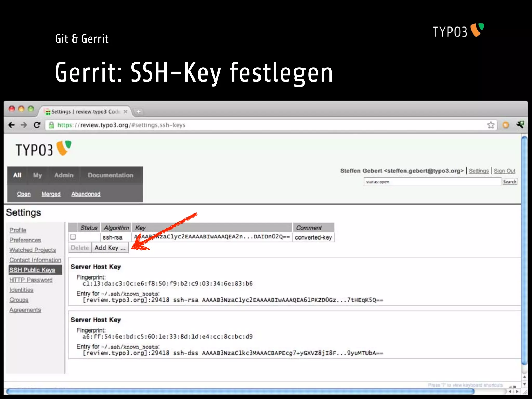
Task: Click the status:open search field
Action: 432,182
